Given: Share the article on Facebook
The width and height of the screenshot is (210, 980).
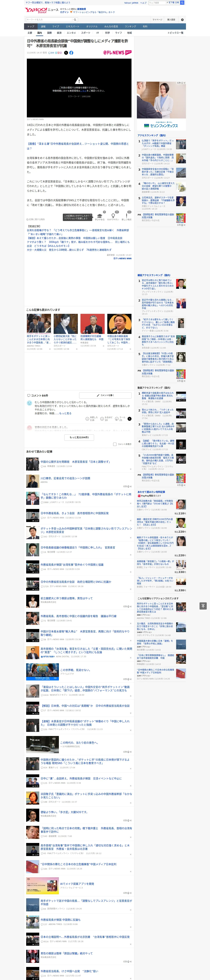Looking at the screenshot, I should (71, 53).
